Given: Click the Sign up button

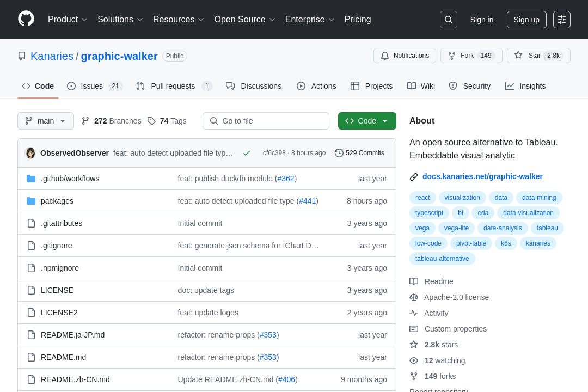Looking at the screenshot, I should click(526, 20).
